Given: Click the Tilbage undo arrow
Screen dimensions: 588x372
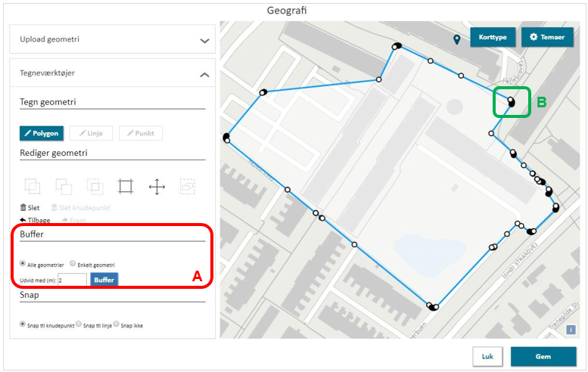Looking at the screenshot, I should pos(35,220).
